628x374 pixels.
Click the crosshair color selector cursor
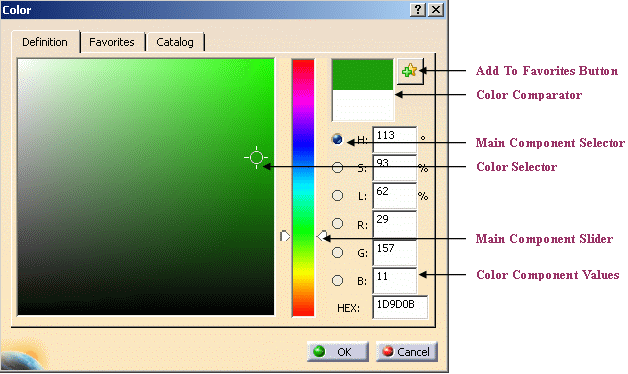tap(256, 157)
